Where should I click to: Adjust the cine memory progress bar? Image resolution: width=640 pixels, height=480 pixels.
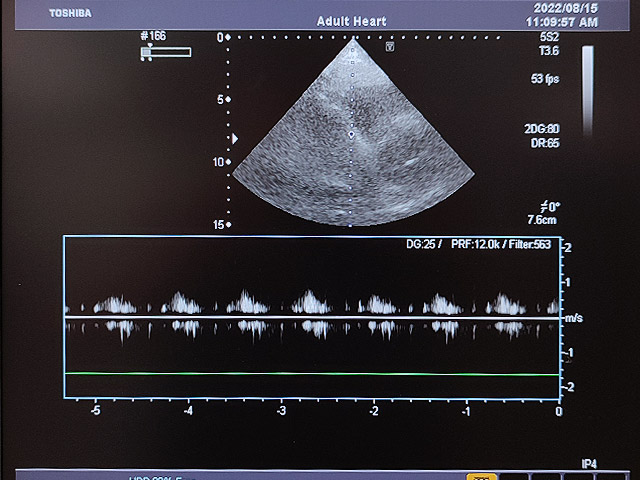(166, 52)
